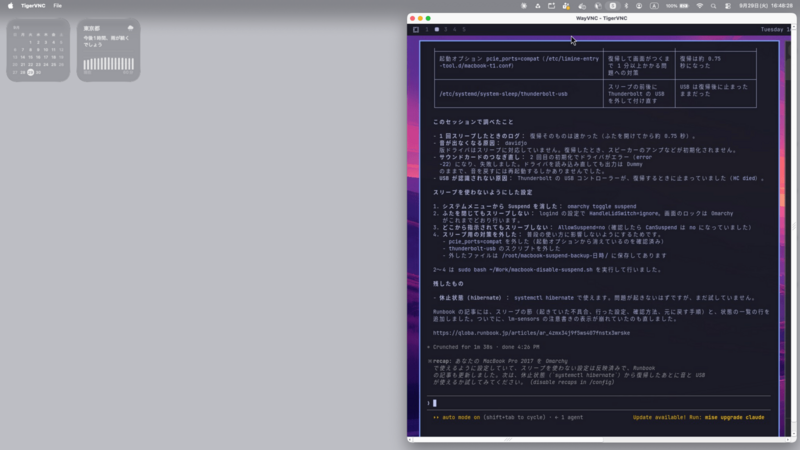Select the active workspace 2 indicator

(x=437, y=30)
